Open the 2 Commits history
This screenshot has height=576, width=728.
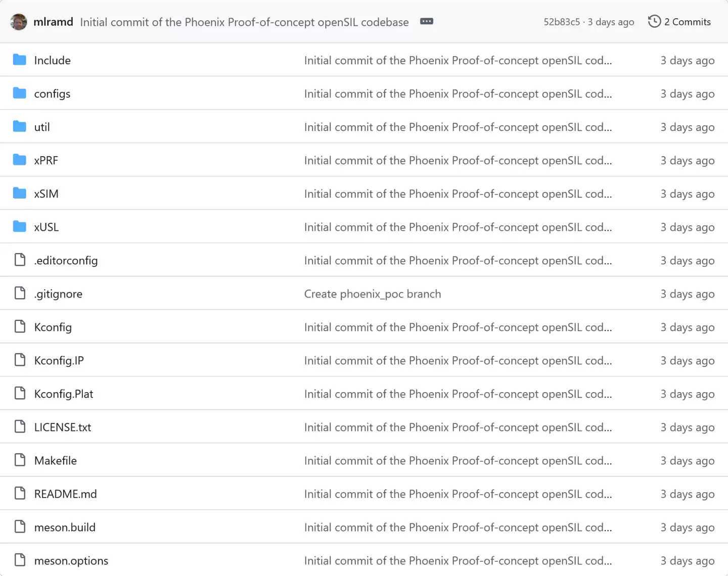tap(679, 22)
